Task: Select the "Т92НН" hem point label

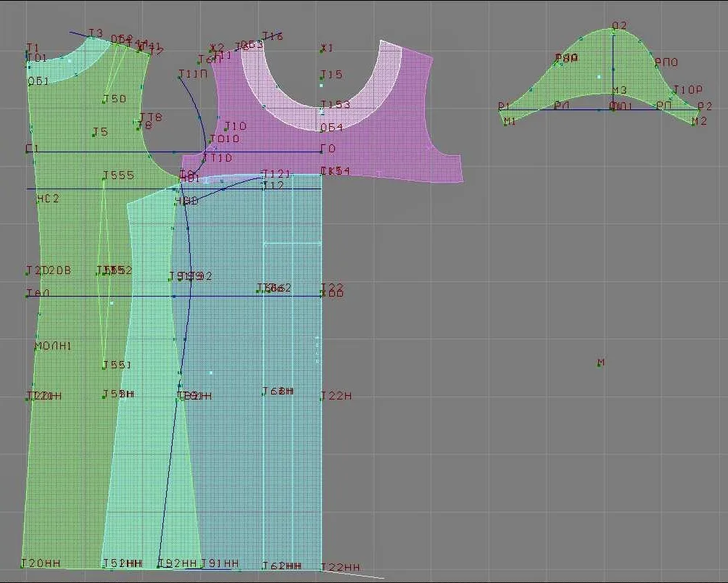Action: 178,563
